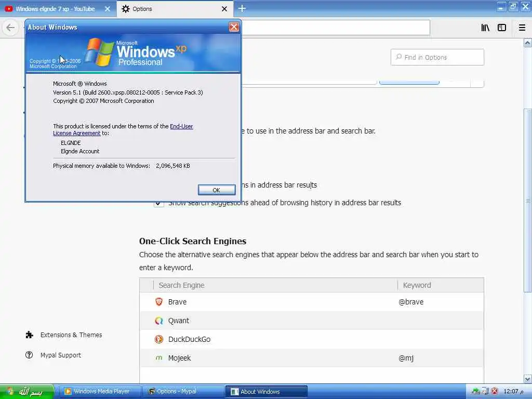Switch to the Windows elgnde YouTube tab
Screen dimensions: 532x399
58,9
